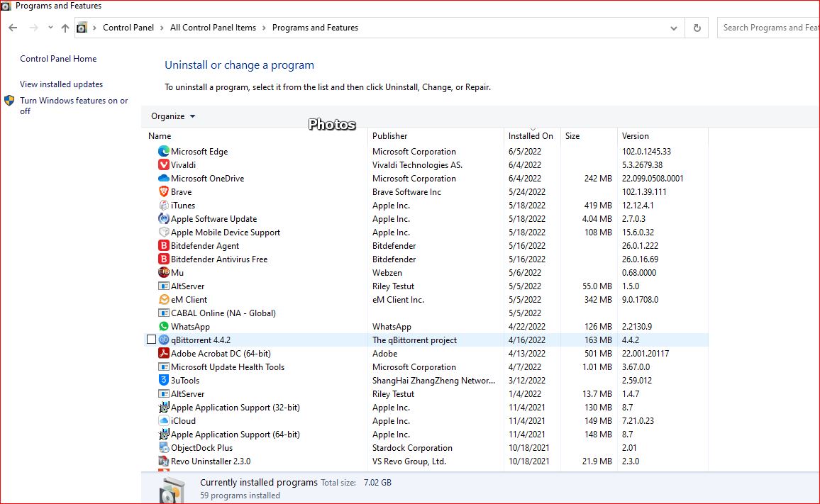The image size is (820, 504).
Task: Sort by the Size column header
Action: (x=572, y=136)
